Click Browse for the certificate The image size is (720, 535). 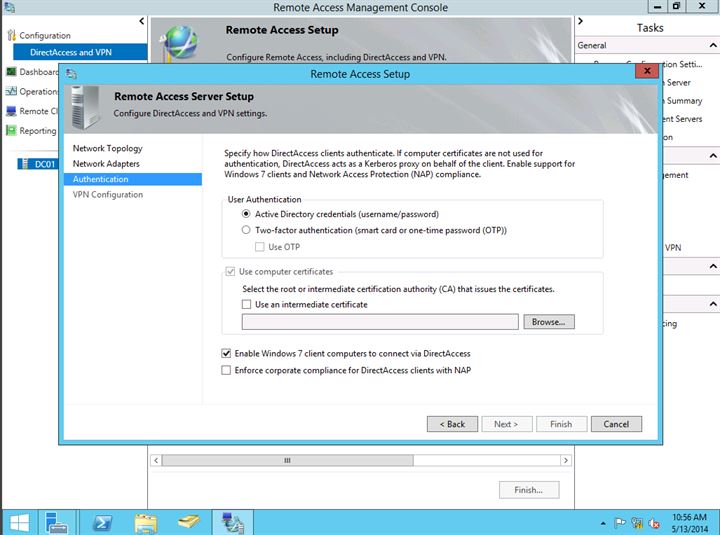pyautogui.click(x=549, y=322)
